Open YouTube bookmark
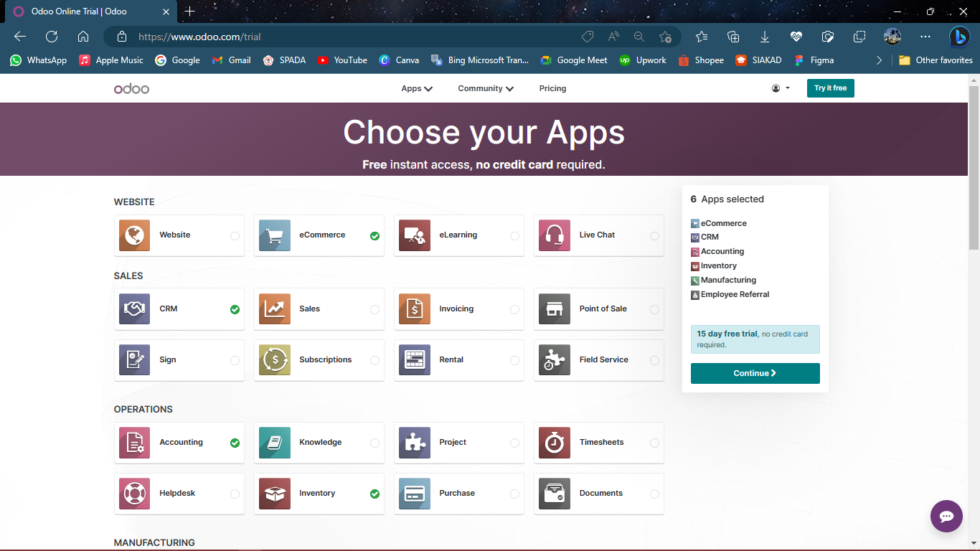Screen dimensions: 980x551 pos(342,60)
